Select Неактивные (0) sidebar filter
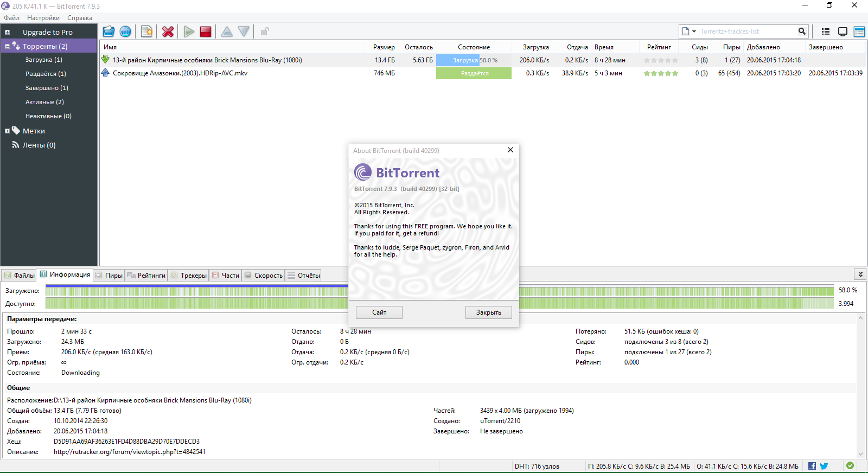Viewport: 868px width, 473px height. tap(48, 116)
